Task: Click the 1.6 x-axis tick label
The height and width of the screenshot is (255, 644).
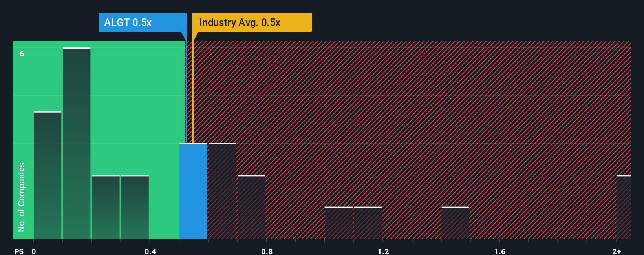Action: click(x=500, y=251)
